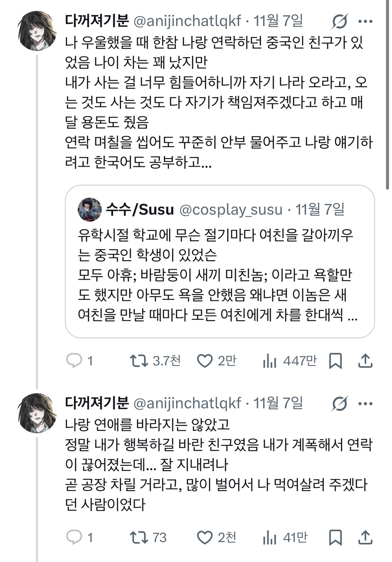392x562 pixels.
Task: Select the like icon showing 2만
Action: [x=207, y=360]
